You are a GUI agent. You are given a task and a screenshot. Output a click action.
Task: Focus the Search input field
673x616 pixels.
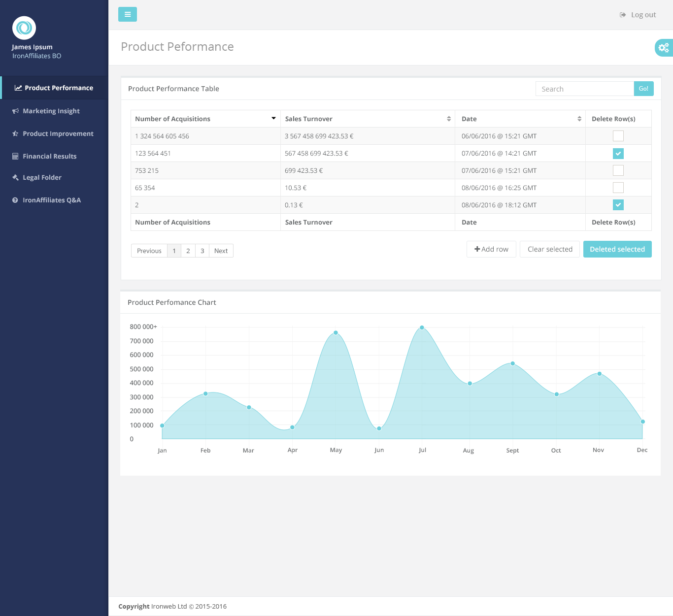[x=584, y=89]
